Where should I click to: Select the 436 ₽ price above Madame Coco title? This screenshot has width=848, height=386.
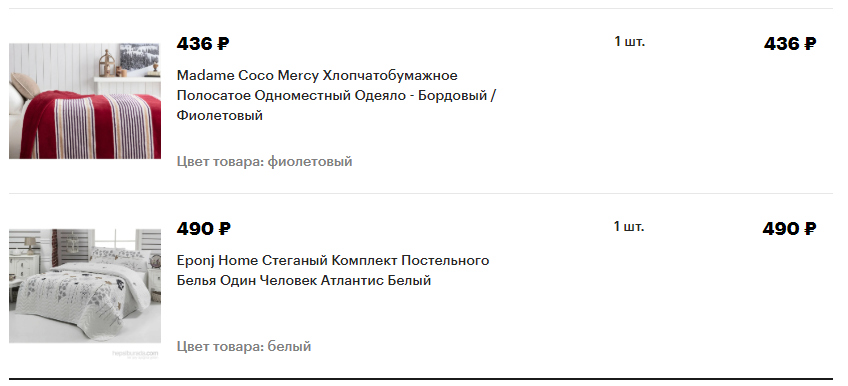coord(203,43)
